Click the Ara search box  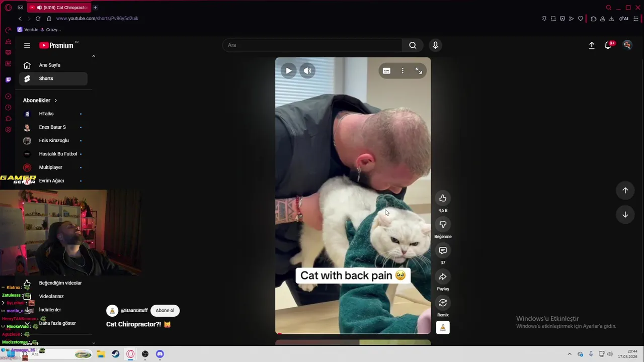[312, 45]
